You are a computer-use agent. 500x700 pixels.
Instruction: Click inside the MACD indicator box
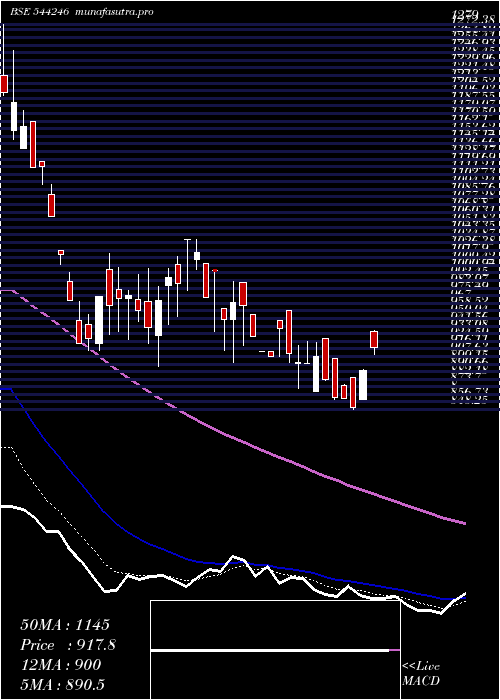pyautogui.click(x=275, y=650)
